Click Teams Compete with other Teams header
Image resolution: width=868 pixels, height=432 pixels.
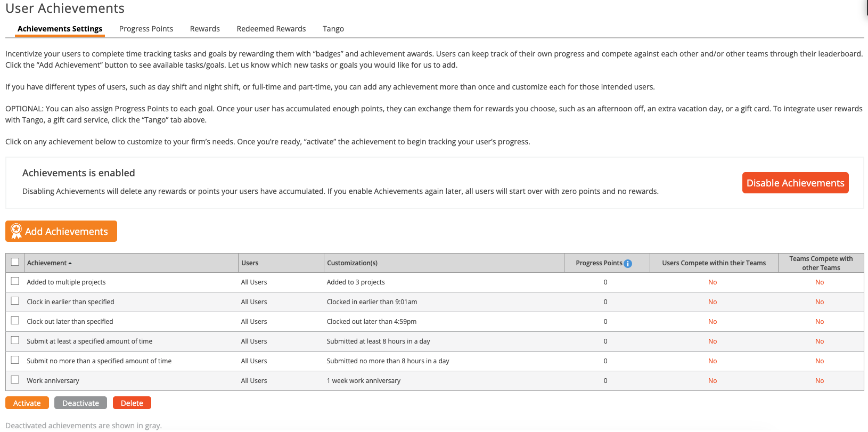coord(821,263)
